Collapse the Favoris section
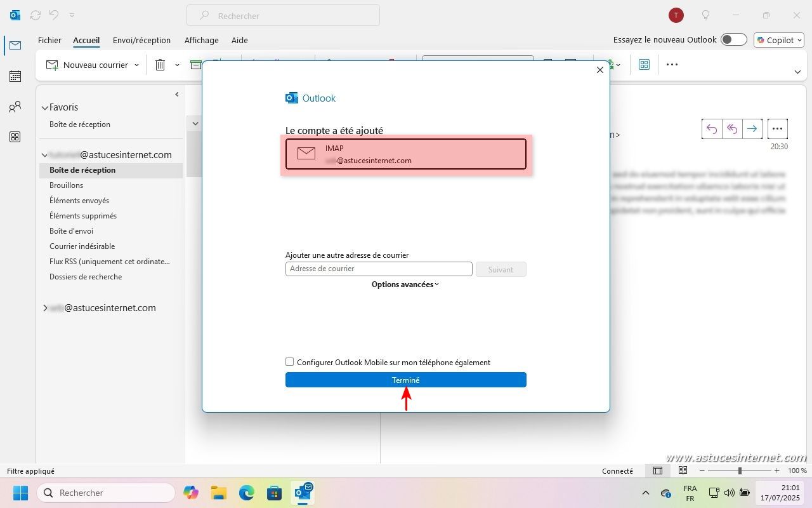 45,108
